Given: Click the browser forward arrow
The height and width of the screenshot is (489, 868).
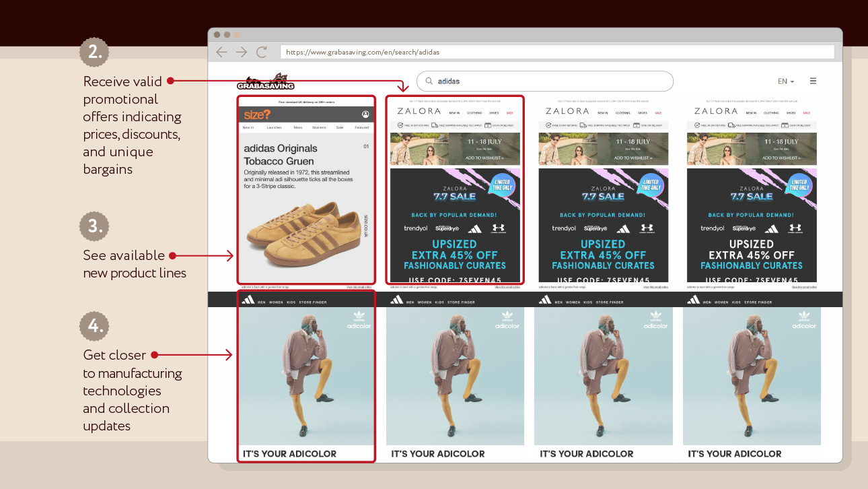Looking at the screenshot, I should [241, 52].
